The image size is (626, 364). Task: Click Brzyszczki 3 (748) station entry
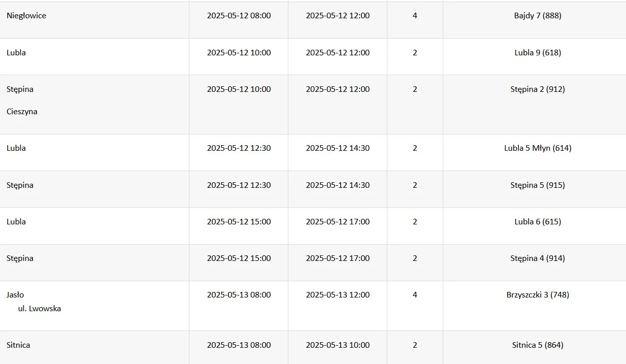tap(538, 295)
